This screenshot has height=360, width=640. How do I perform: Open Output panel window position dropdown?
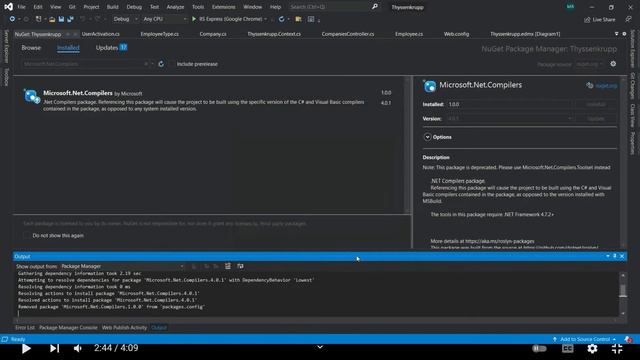(x=608, y=256)
